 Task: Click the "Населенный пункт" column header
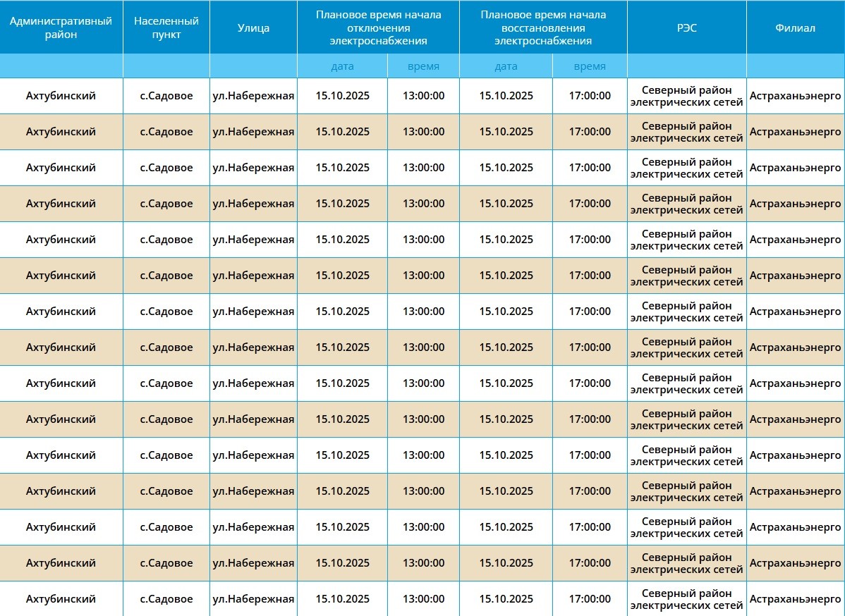pos(166,27)
